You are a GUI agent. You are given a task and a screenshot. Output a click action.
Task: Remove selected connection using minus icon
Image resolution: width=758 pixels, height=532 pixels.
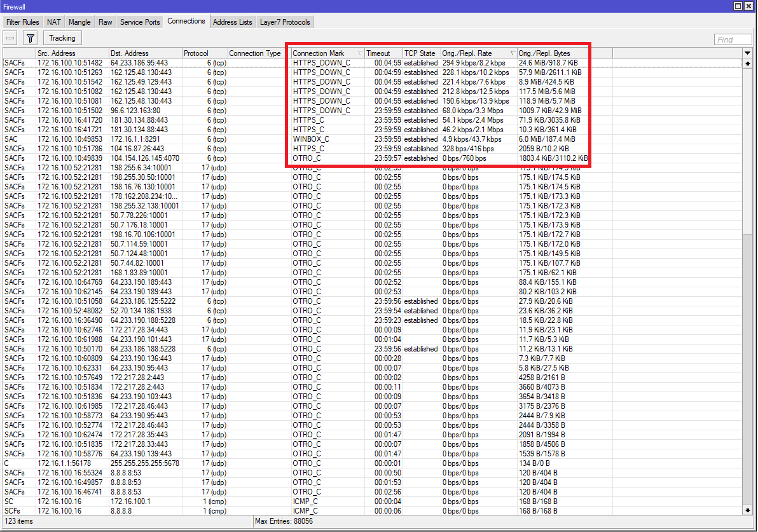pos(9,38)
